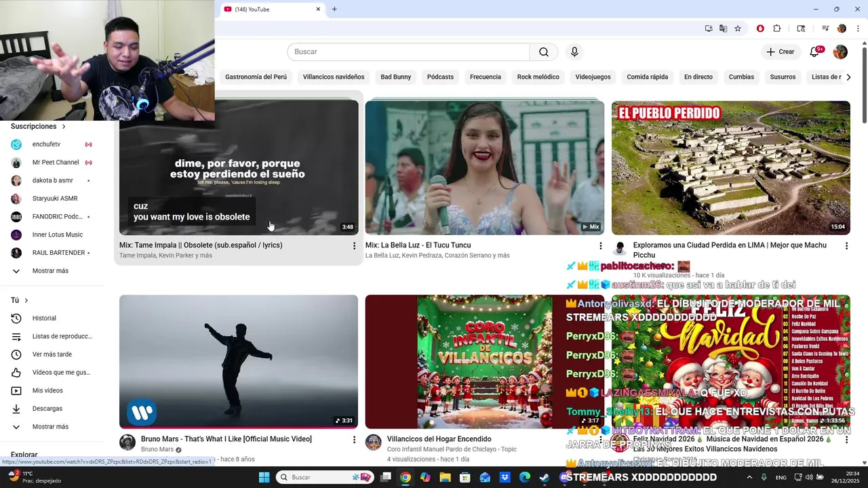This screenshot has height=488, width=868.
Task: Open Tú section chevron
Action: (26, 300)
